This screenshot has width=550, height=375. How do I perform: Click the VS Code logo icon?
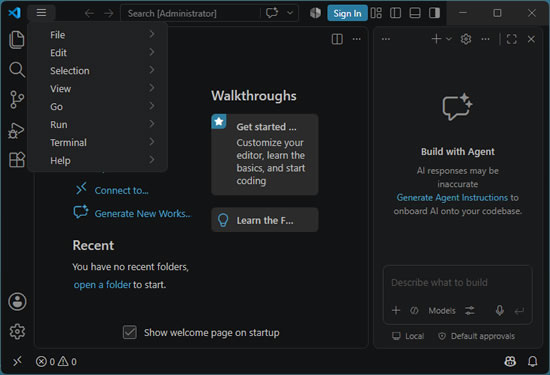(x=15, y=13)
